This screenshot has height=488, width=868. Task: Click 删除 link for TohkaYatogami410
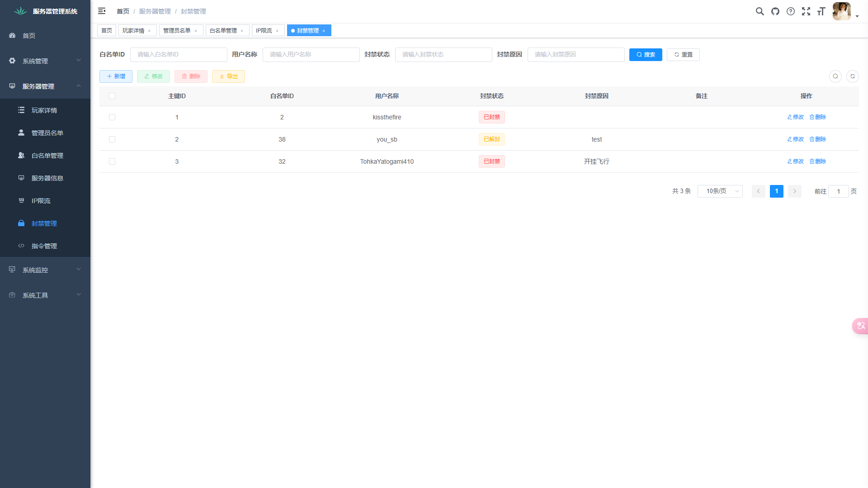(x=818, y=161)
